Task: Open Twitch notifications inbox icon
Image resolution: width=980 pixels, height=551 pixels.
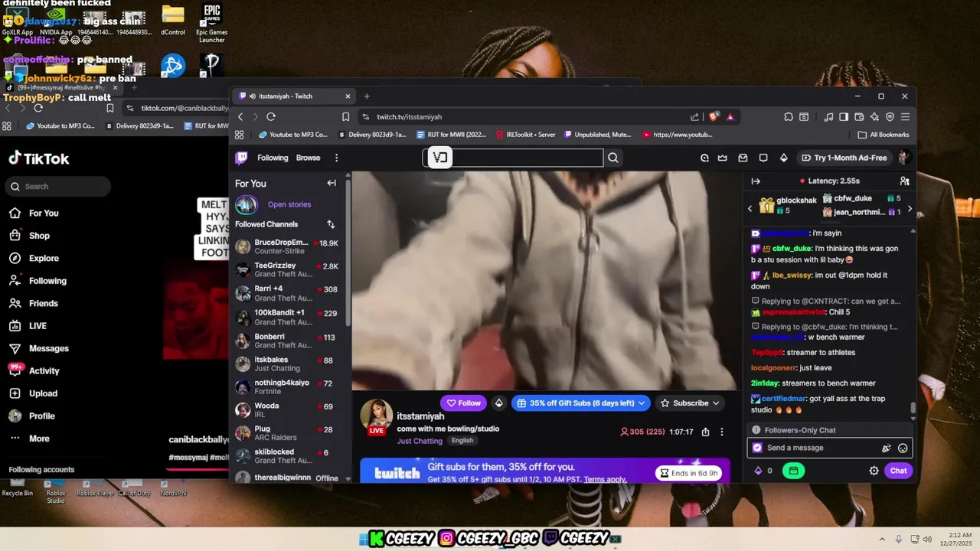Action: coord(743,158)
